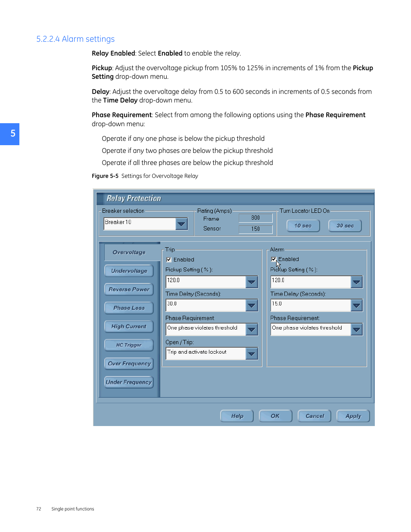Click the Apply button
Viewport: 411px width, 532px height.
(x=353, y=416)
